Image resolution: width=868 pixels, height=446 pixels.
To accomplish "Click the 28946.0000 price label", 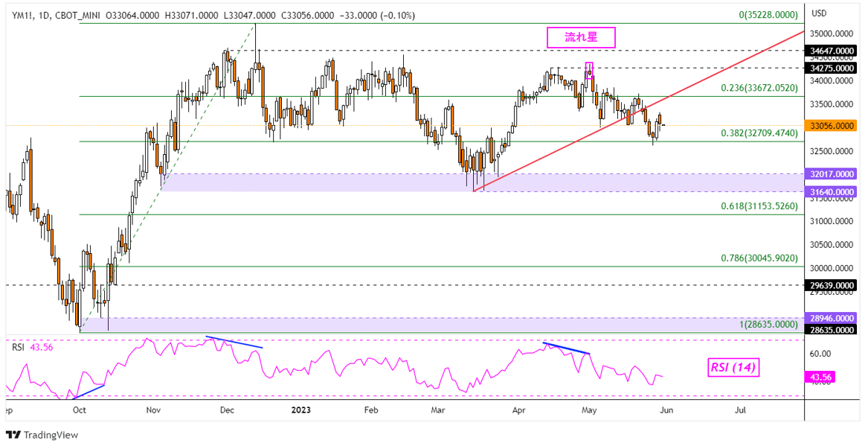I will point(832,319).
